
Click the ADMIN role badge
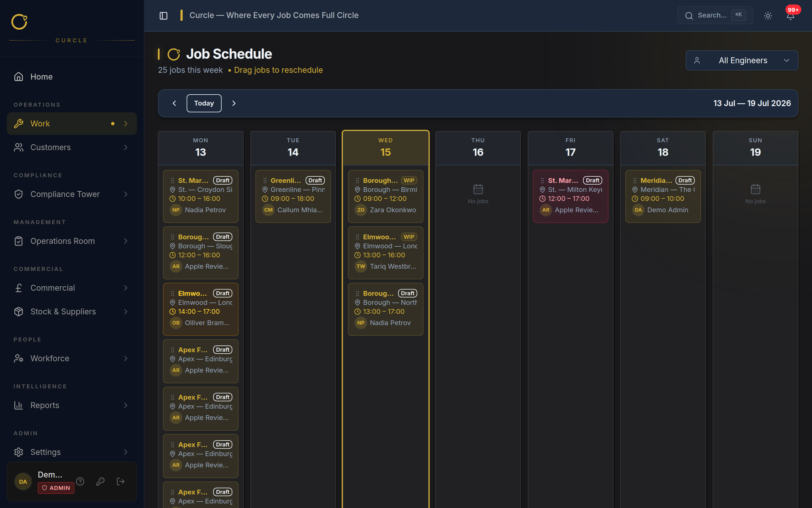pyautogui.click(x=56, y=488)
